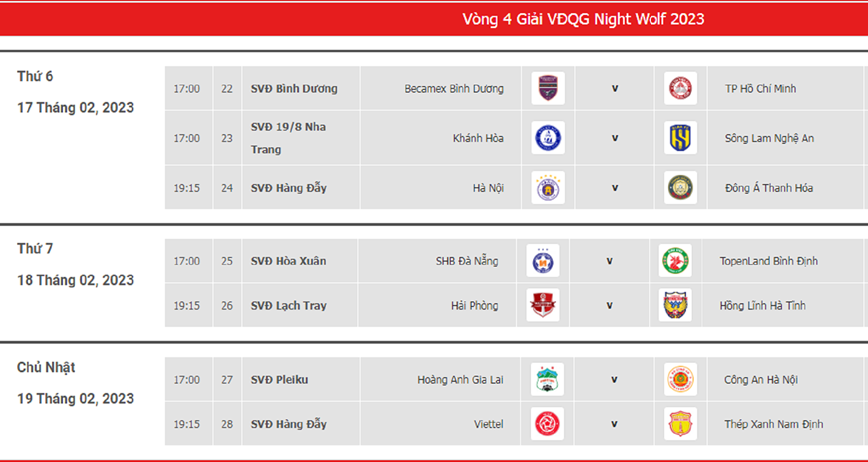Click the Viettel club logo
Screen dimensions: 868x462
tap(547, 424)
